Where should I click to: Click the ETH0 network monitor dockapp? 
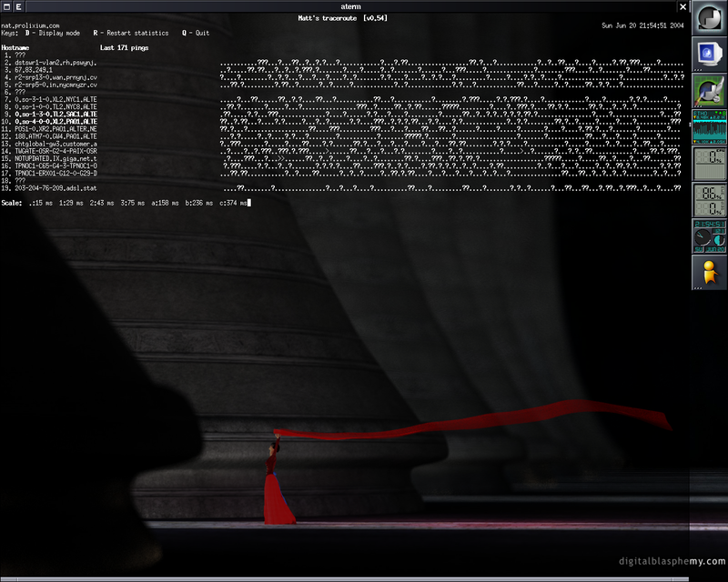(710, 126)
